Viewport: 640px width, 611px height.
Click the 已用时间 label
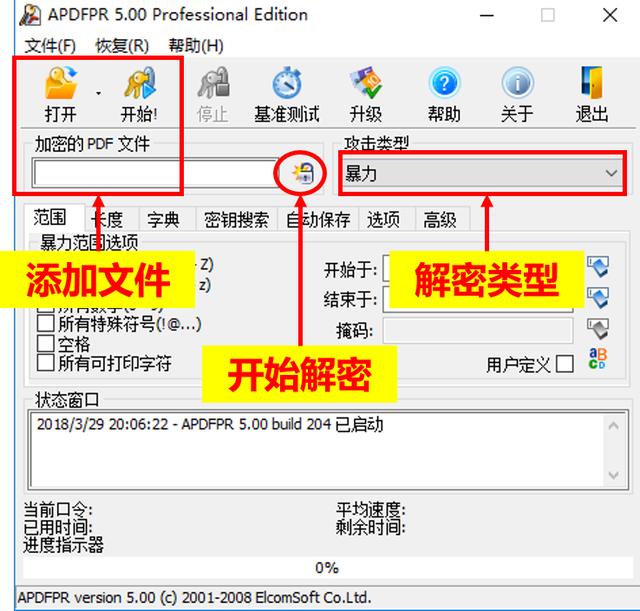click(58, 527)
